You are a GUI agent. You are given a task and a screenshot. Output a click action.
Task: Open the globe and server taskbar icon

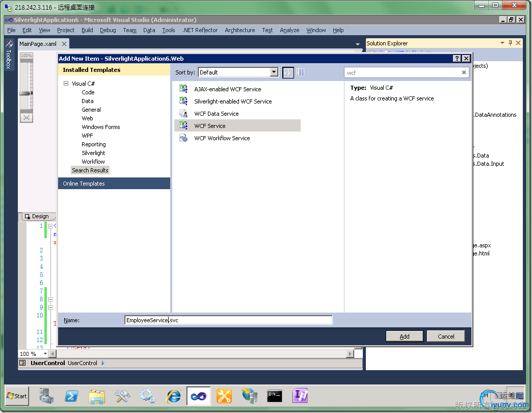tap(249, 396)
